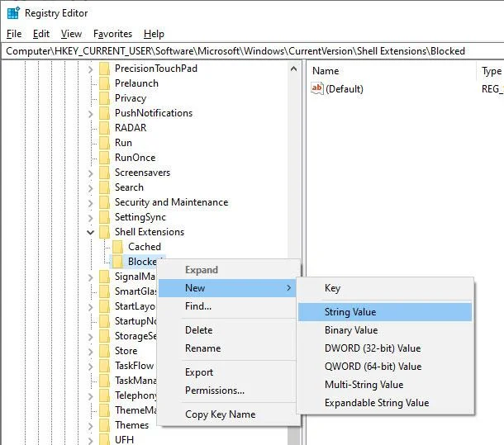Click the PushNotifications folder icon
Screen dimensions: 504x445
[x=104, y=113]
